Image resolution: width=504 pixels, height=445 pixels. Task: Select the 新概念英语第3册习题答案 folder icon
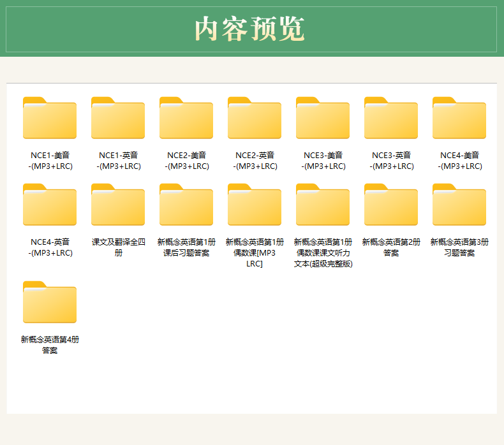tap(459, 205)
